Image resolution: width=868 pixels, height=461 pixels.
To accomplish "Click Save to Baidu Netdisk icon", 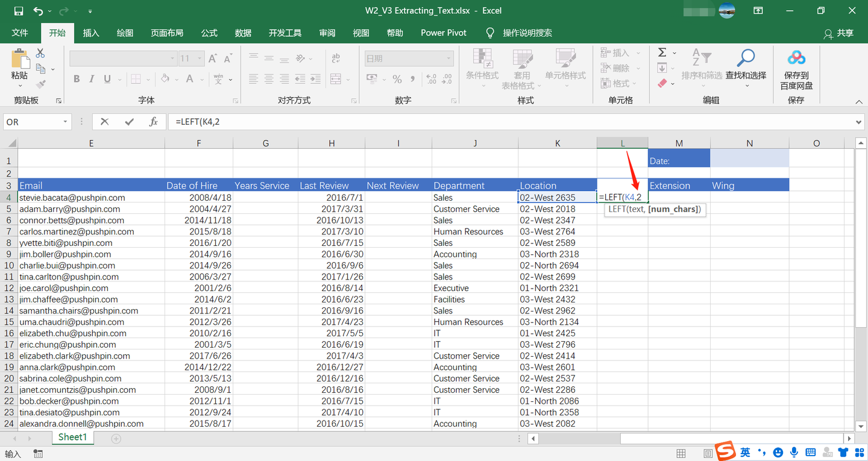I will [x=796, y=58].
